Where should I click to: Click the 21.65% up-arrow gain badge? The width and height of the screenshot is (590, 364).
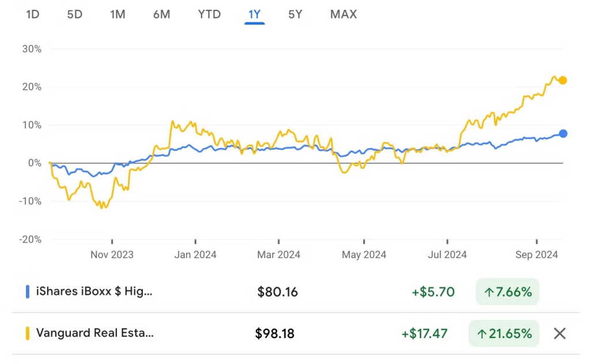pos(507,333)
